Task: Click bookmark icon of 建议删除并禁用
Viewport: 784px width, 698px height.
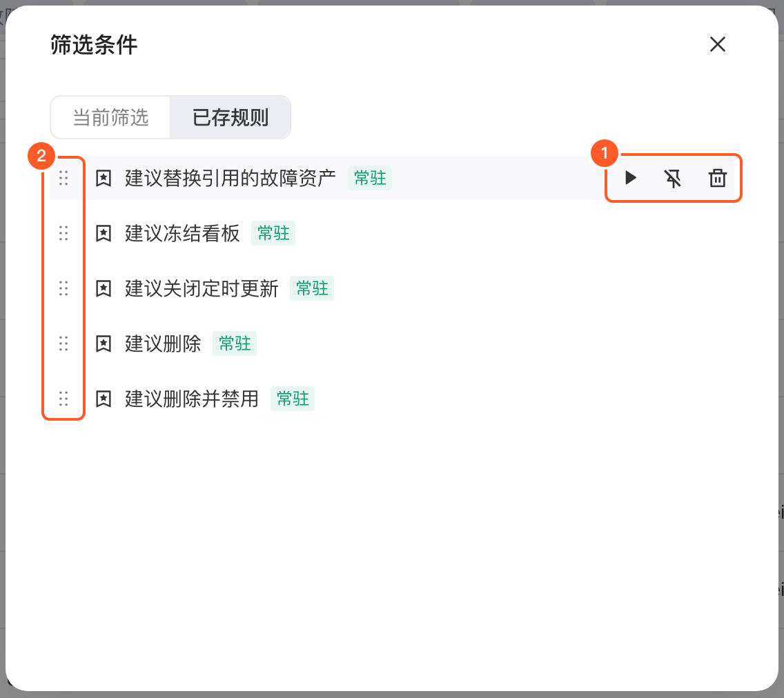Action: [104, 399]
